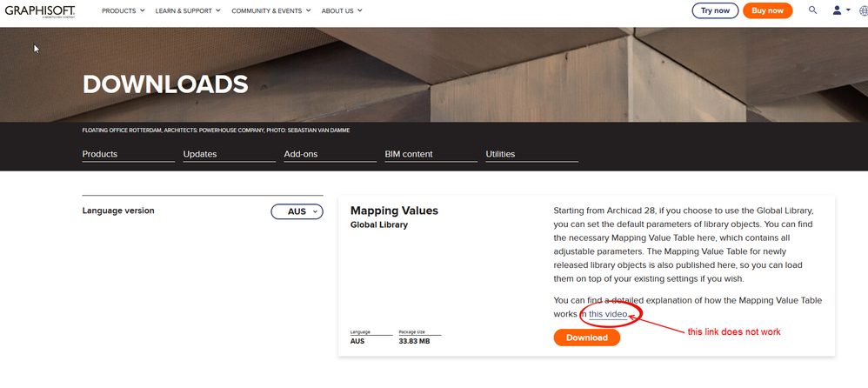
Task: Switch to the BIM content tab
Action: 431,155
